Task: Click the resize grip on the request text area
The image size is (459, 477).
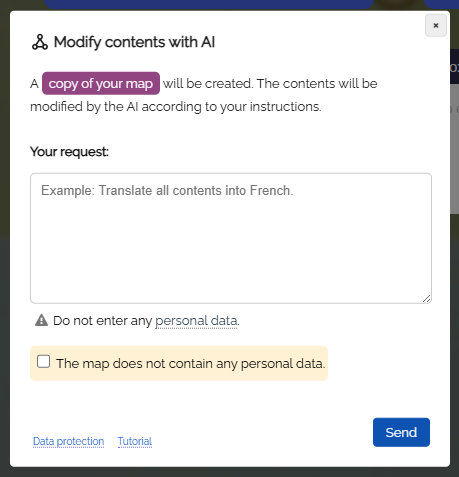Action: click(427, 299)
